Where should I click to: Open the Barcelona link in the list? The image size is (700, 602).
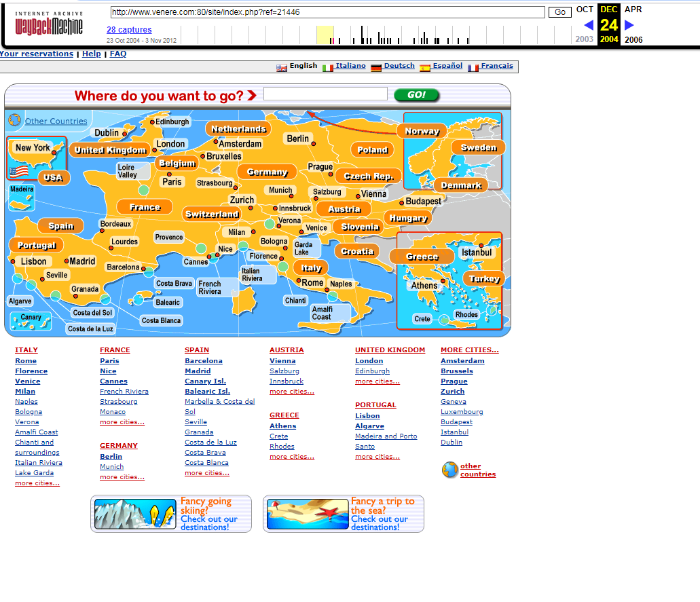pyautogui.click(x=204, y=360)
